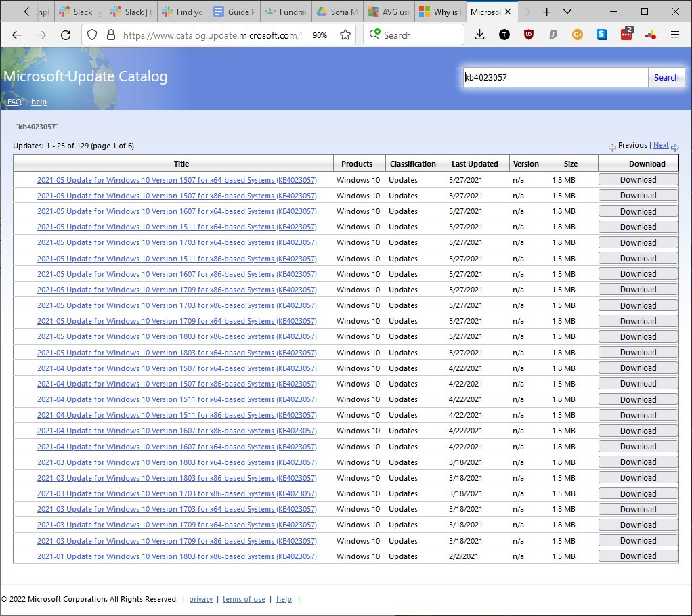Open the Sofia M Drive tab
692x616 pixels.
pos(338,12)
